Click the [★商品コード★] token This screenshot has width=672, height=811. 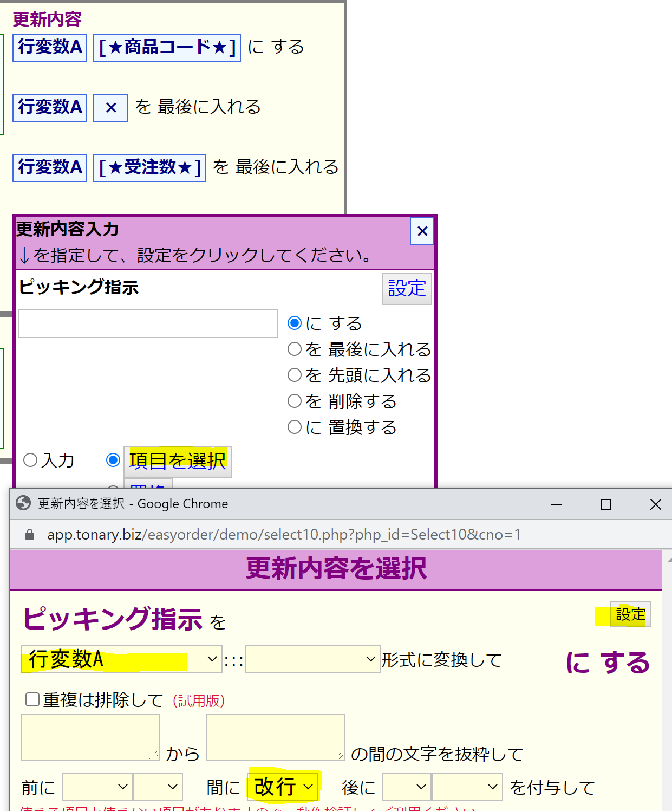(x=167, y=48)
